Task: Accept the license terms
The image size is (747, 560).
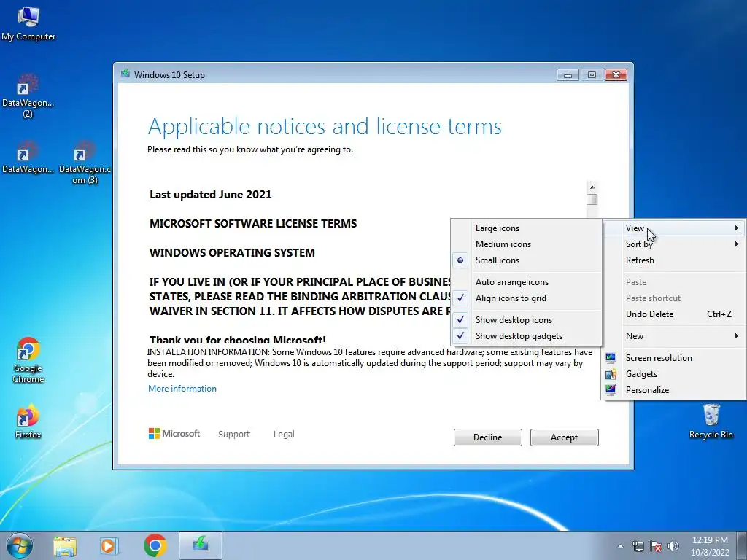Action: (x=564, y=437)
